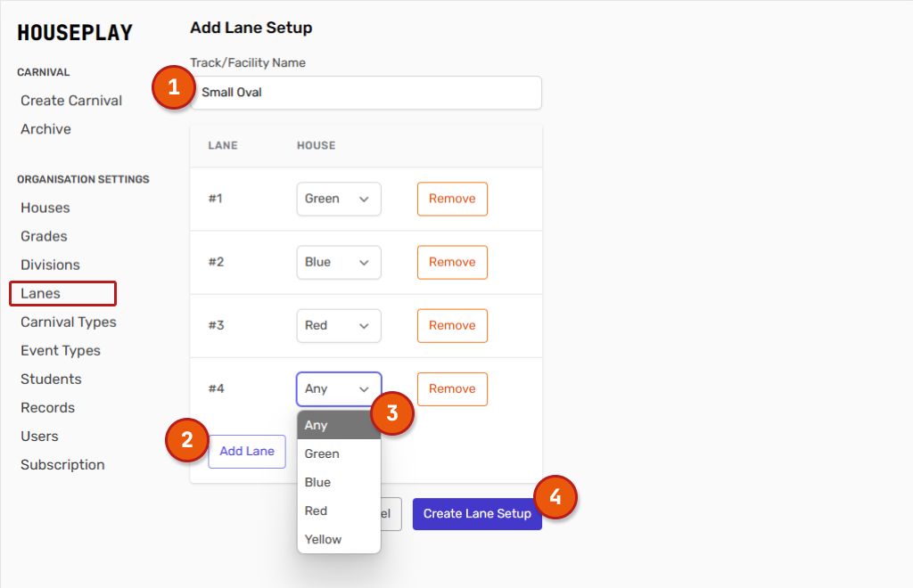913x588 pixels.
Task: Go to the Archive page
Action: click(x=45, y=129)
